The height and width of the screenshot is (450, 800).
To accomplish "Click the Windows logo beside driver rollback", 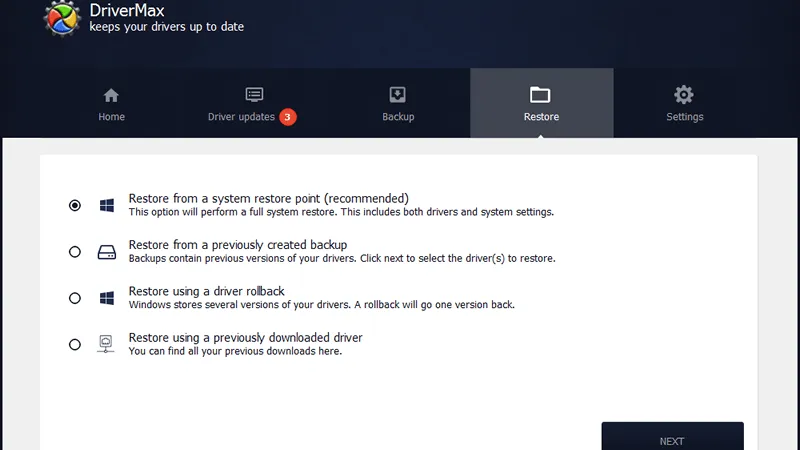I will [x=106, y=298].
